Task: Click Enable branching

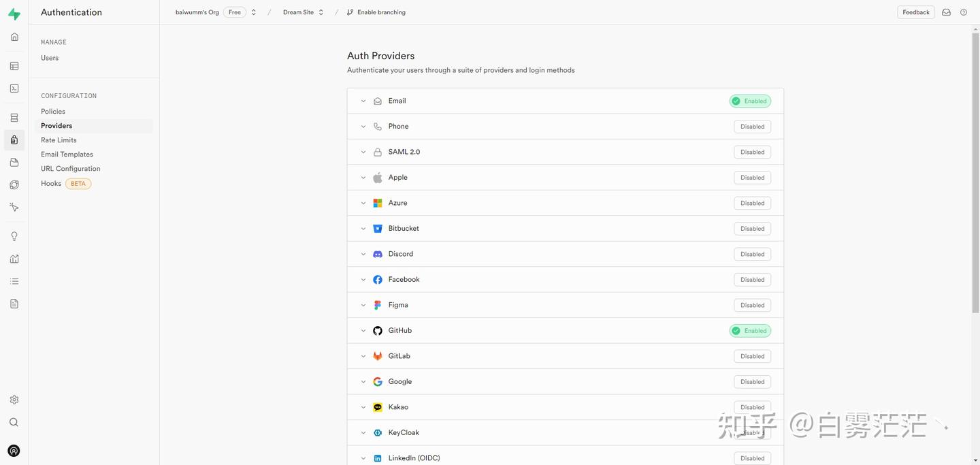Action: [x=376, y=12]
